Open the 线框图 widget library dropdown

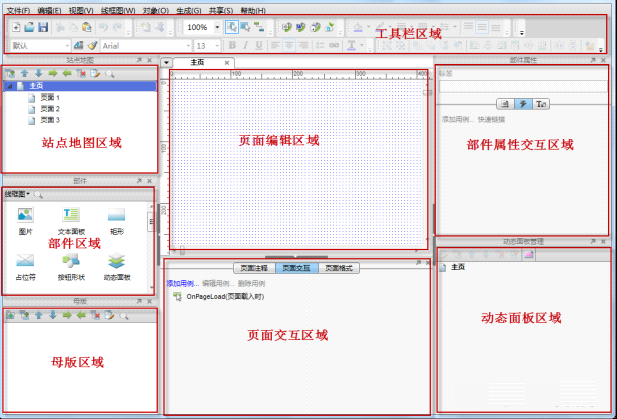(17, 194)
